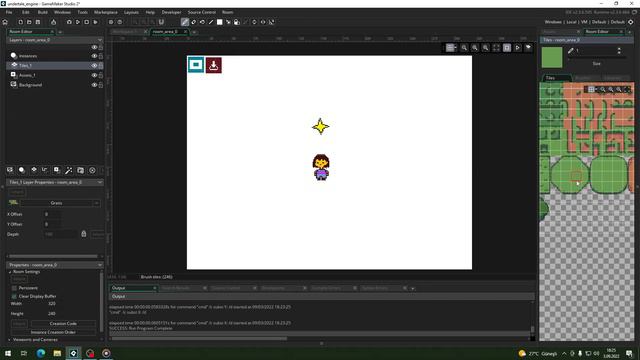Run the game with Play icon

(78, 22)
